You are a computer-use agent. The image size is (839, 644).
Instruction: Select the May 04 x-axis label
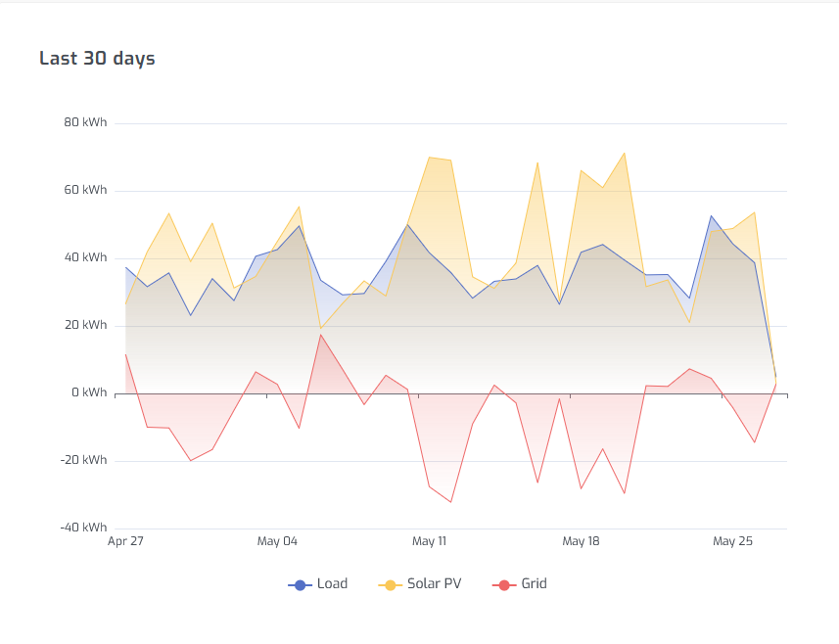[277, 541]
